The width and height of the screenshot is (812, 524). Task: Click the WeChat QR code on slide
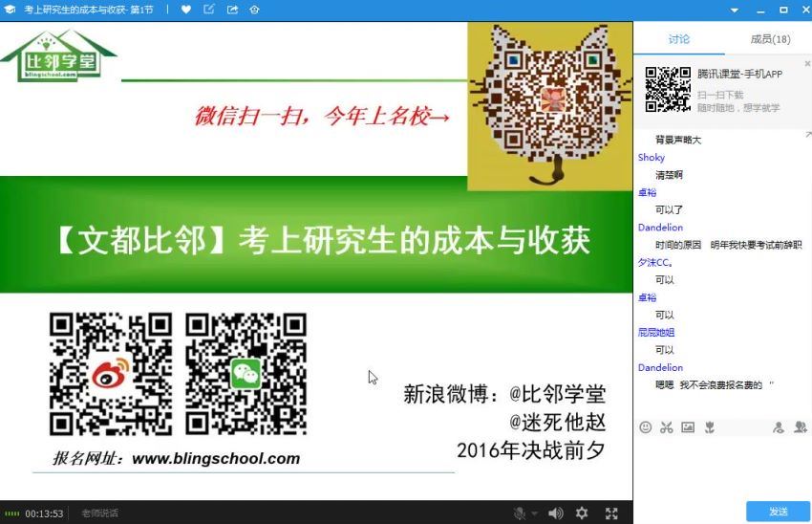pyautogui.click(x=246, y=374)
